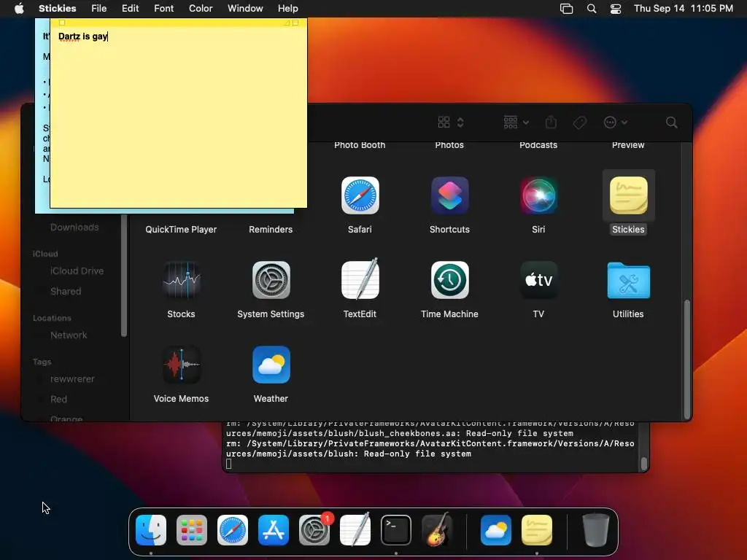
Task: Click the Finder sidebar scrollbar
Action: click(x=124, y=275)
